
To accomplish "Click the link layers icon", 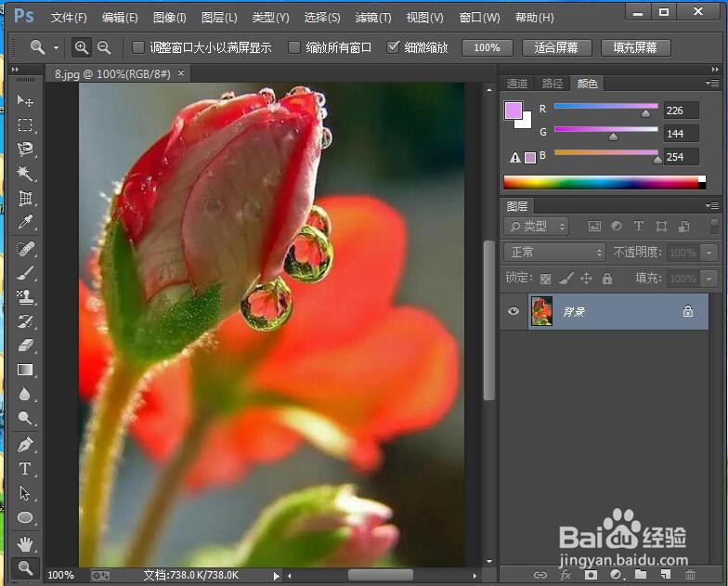I will [x=540, y=575].
